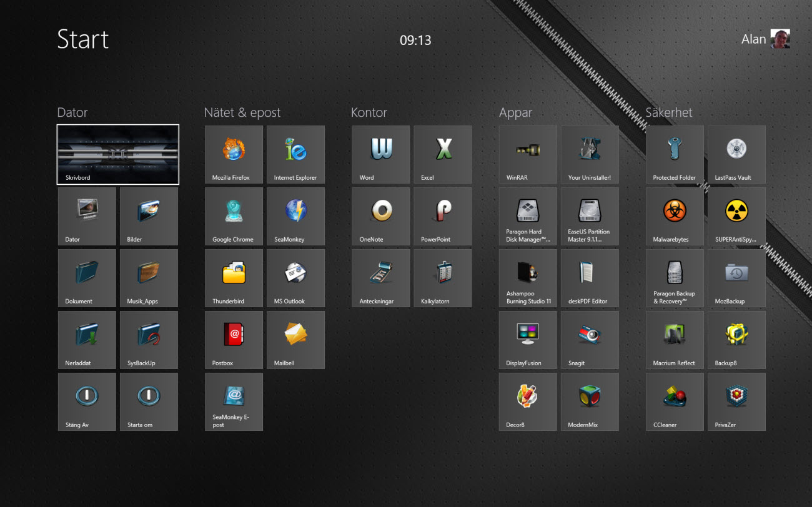Open Backup8 tile
The width and height of the screenshot is (812, 507).
click(x=736, y=340)
